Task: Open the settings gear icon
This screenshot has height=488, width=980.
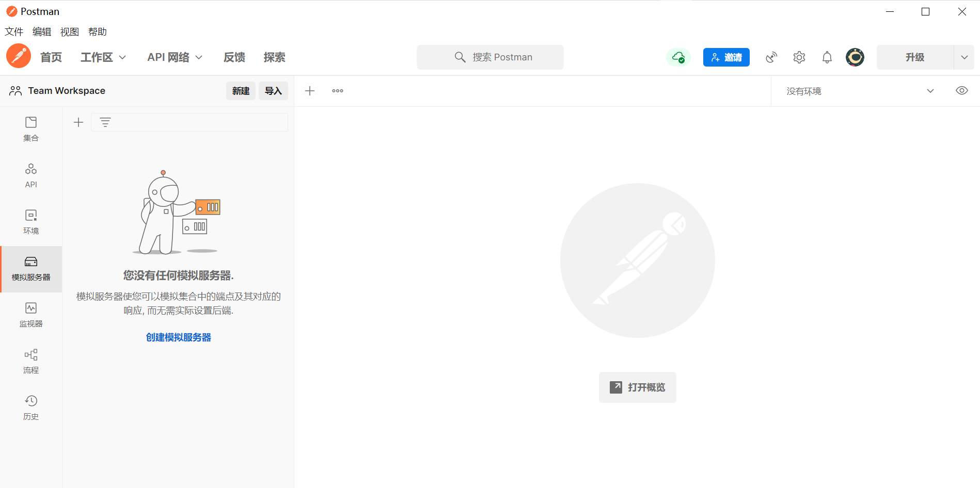Action: [799, 57]
